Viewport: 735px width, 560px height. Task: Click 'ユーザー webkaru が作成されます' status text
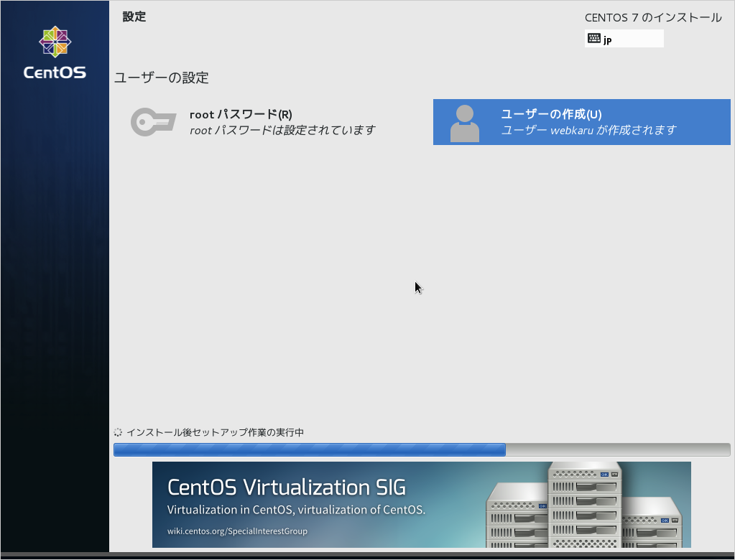click(x=588, y=130)
